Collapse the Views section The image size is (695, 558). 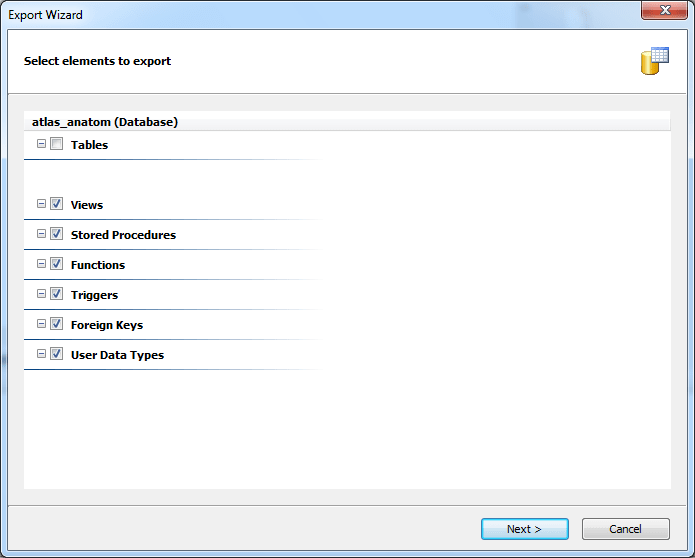pyautogui.click(x=41, y=204)
